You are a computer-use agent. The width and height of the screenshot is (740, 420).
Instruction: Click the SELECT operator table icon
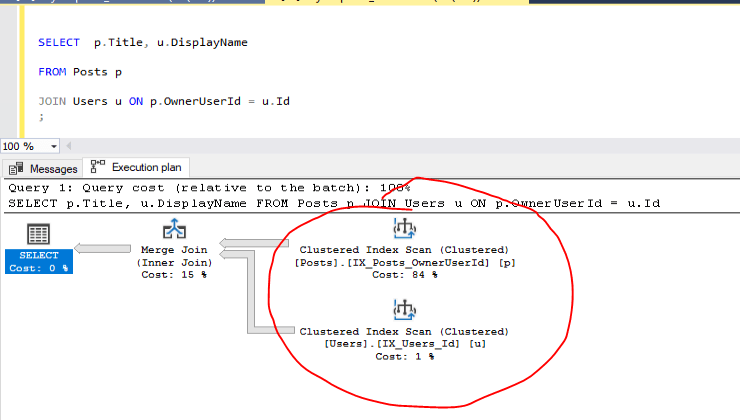point(39,235)
